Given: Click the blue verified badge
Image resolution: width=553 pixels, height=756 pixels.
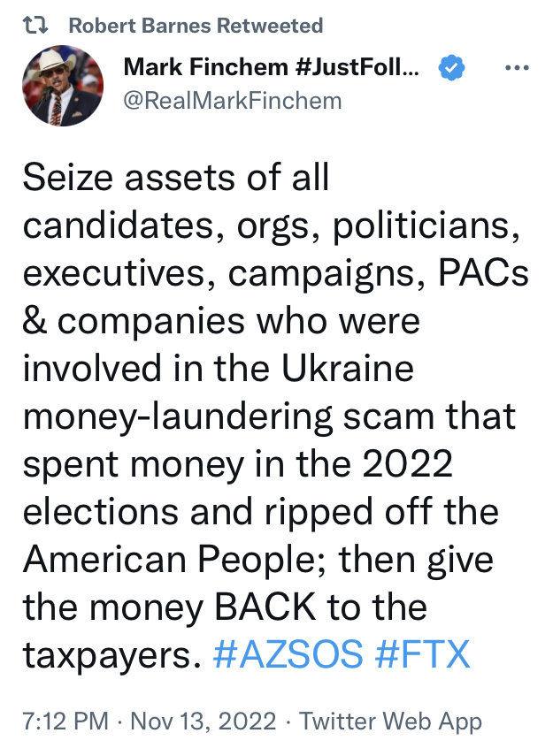Looking at the screenshot, I should tap(453, 67).
